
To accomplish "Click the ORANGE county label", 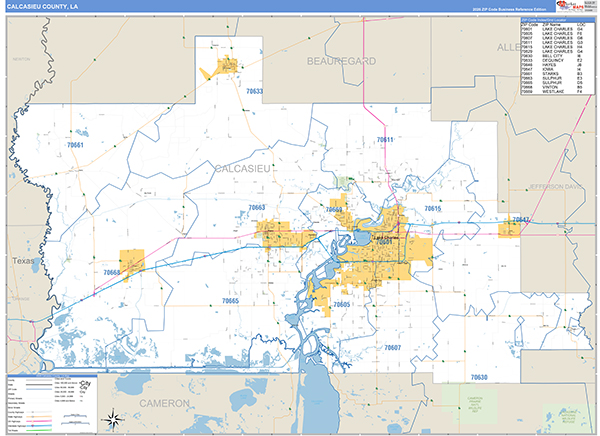I will [x=21, y=299].
